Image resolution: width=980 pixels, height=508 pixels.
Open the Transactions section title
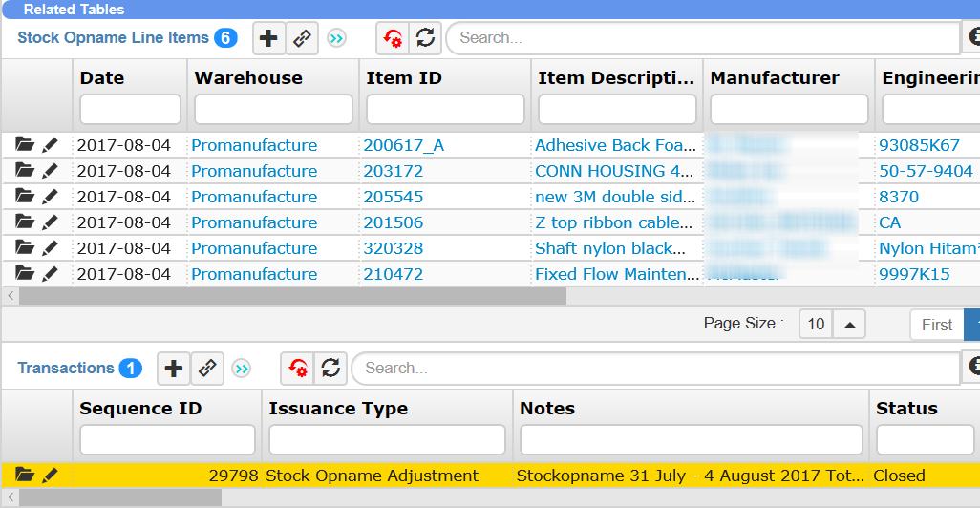(66, 369)
